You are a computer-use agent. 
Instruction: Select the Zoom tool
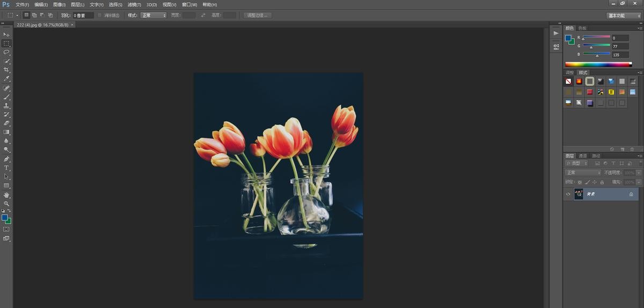coord(6,204)
